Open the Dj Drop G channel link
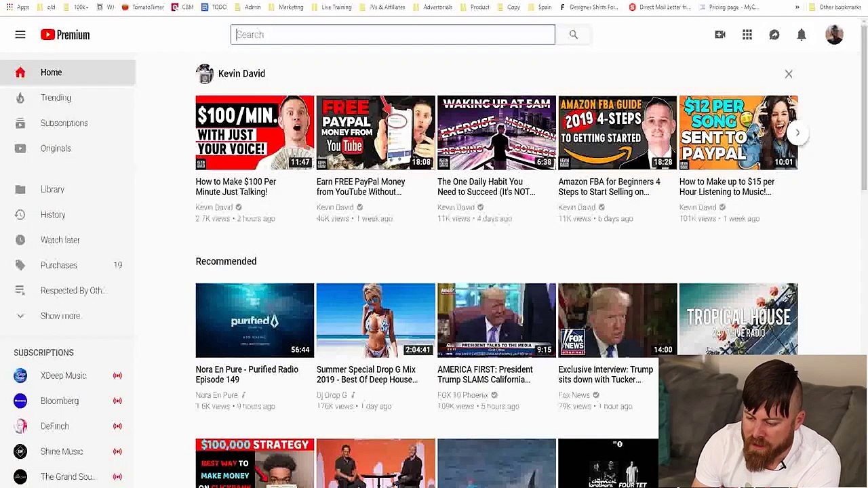The width and height of the screenshot is (868, 488). click(332, 395)
